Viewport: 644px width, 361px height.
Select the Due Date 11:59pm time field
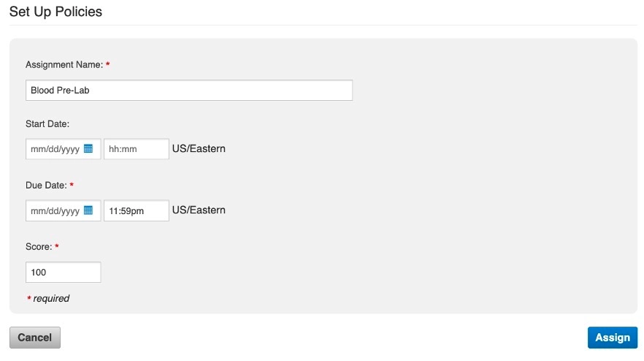tap(137, 210)
